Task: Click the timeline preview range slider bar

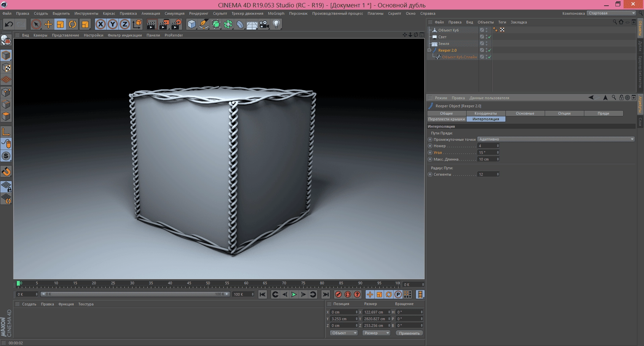Action: coord(135,294)
